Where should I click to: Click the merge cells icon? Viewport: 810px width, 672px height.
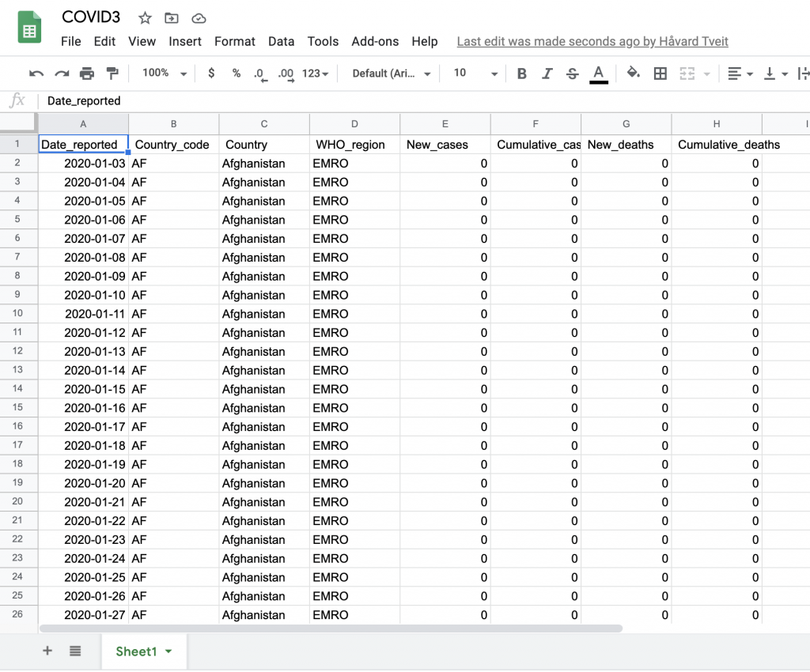[x=687, y=74]
